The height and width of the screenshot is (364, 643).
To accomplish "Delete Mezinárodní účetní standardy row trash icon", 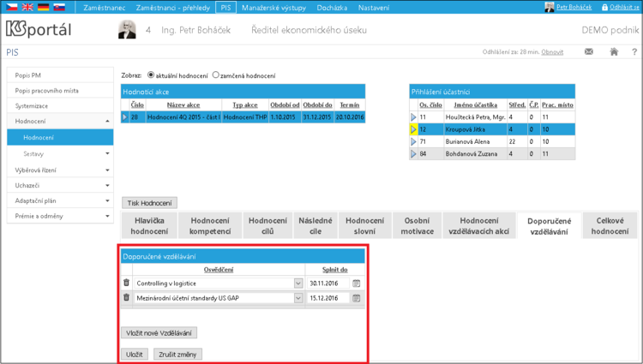I will (x=126, y=297).
